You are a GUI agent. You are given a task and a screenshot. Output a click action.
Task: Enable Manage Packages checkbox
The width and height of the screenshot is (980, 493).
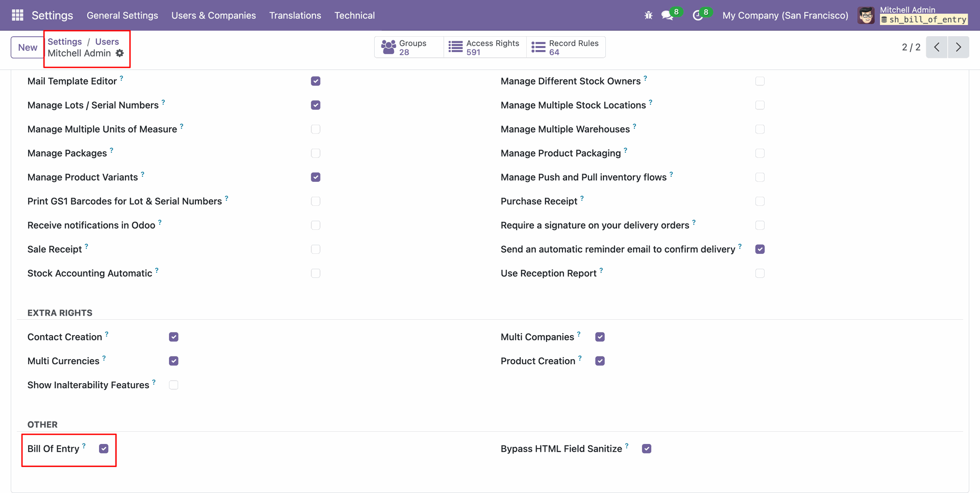[315, 153]
